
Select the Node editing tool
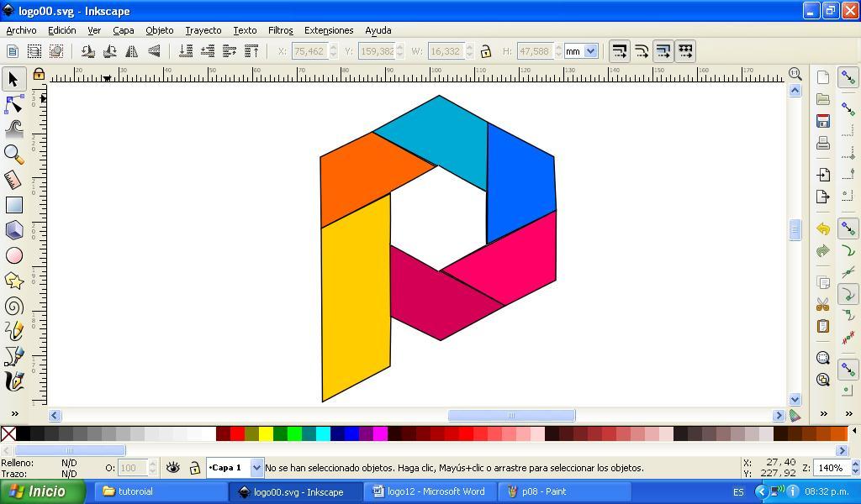(x=13, y=104)
